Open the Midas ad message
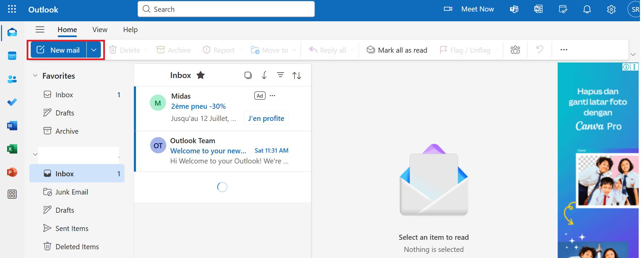The width and height of the screenshot is (644, 258). 223,109
